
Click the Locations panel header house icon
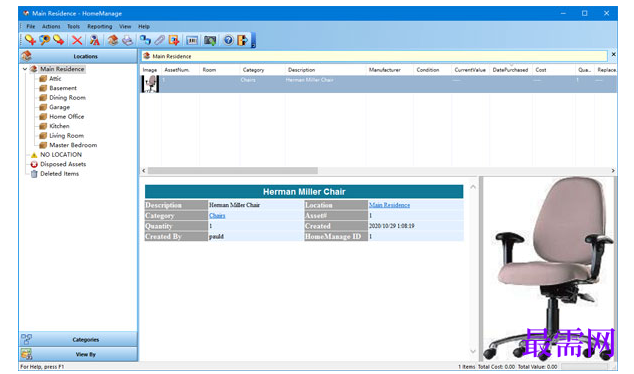click(x=27, y=56)
